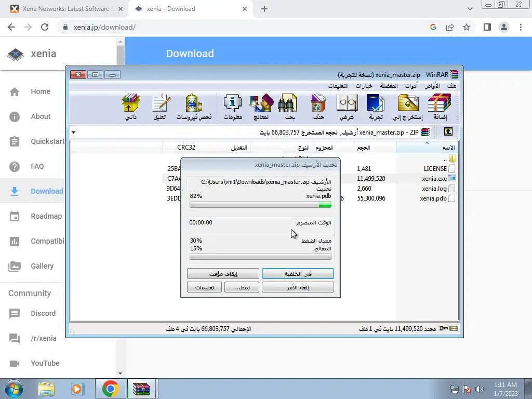532x399 pixels.
Task: Open a new Chrome tab
Action: [264, 9]
